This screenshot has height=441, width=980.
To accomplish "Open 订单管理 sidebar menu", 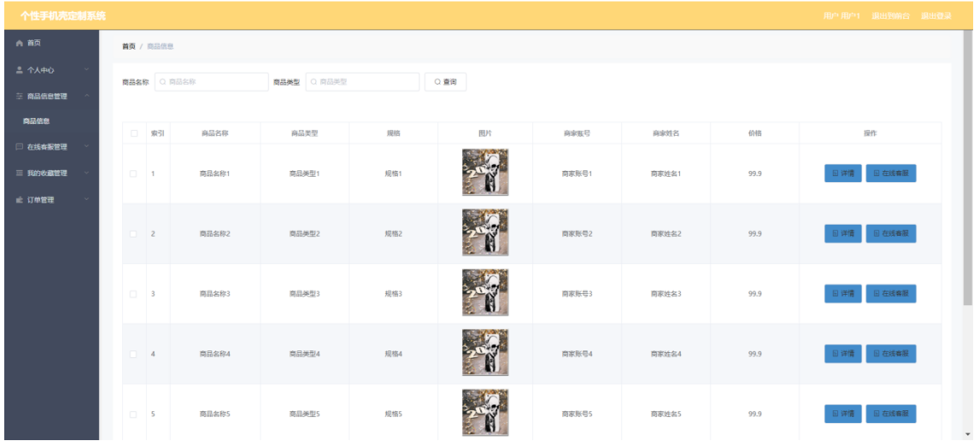I will [x=52, y=200].
